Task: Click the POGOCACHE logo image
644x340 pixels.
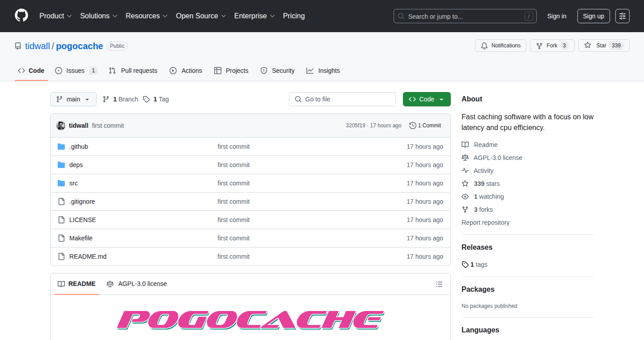Action: 250,320
